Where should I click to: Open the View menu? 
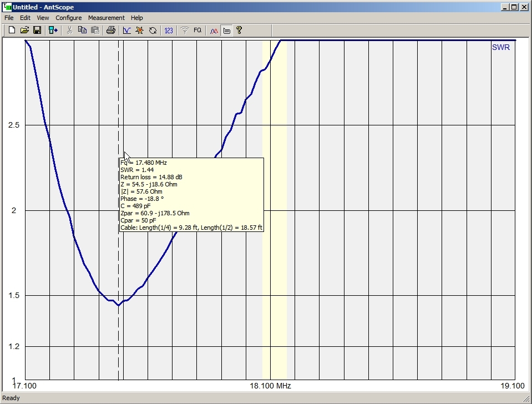click(x=43, y=18)
